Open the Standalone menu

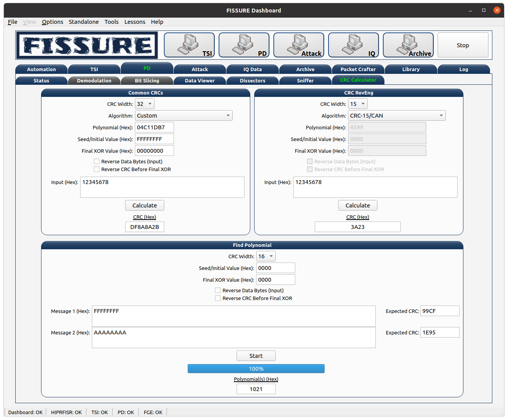pyautogui.click(x=84, y=22)
